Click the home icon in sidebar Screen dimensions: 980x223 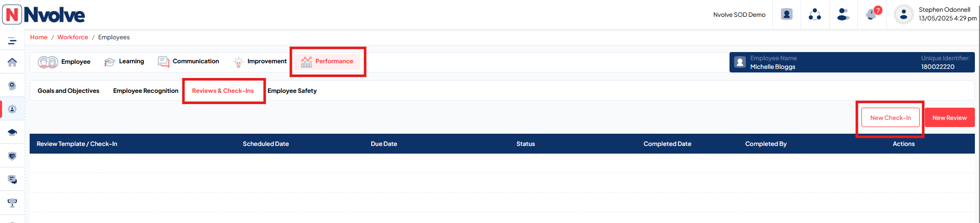(x=12, y=62)
